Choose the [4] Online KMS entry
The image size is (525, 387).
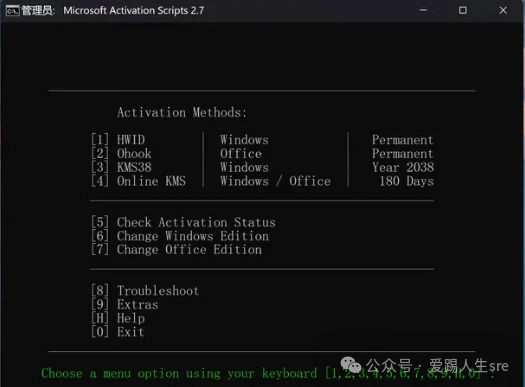[138, 181]
